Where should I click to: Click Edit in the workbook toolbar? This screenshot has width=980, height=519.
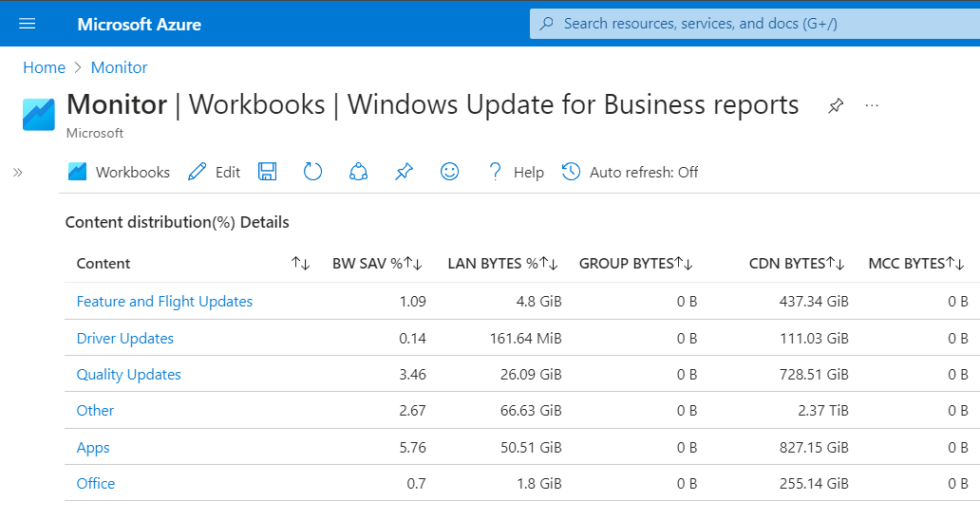215,172
